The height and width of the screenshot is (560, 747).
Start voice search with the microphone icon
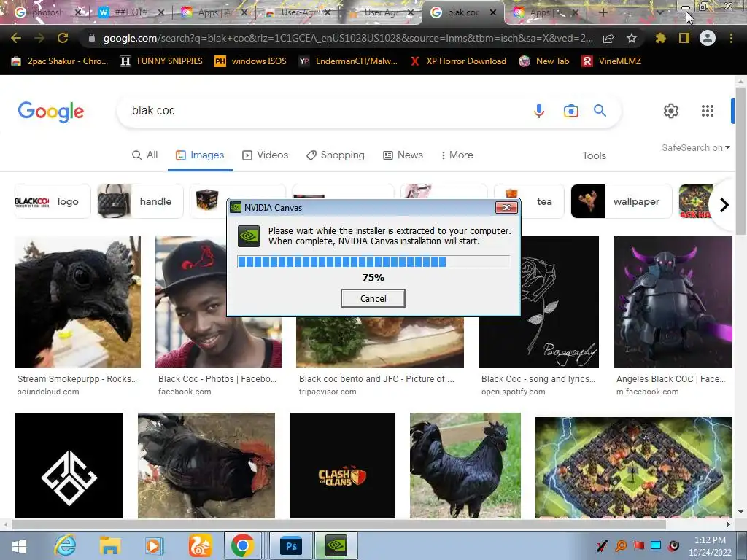coord(539,111)
